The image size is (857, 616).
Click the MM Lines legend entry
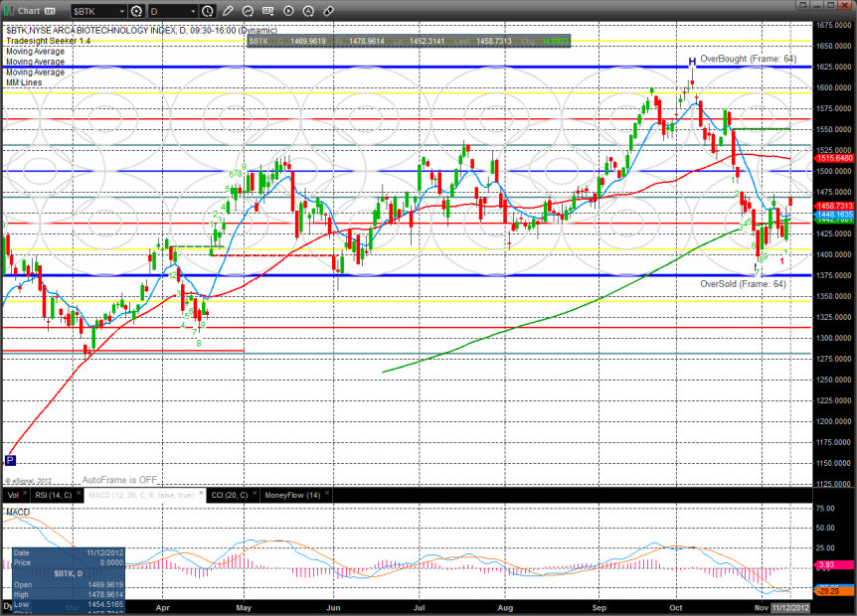pos(24,82)
